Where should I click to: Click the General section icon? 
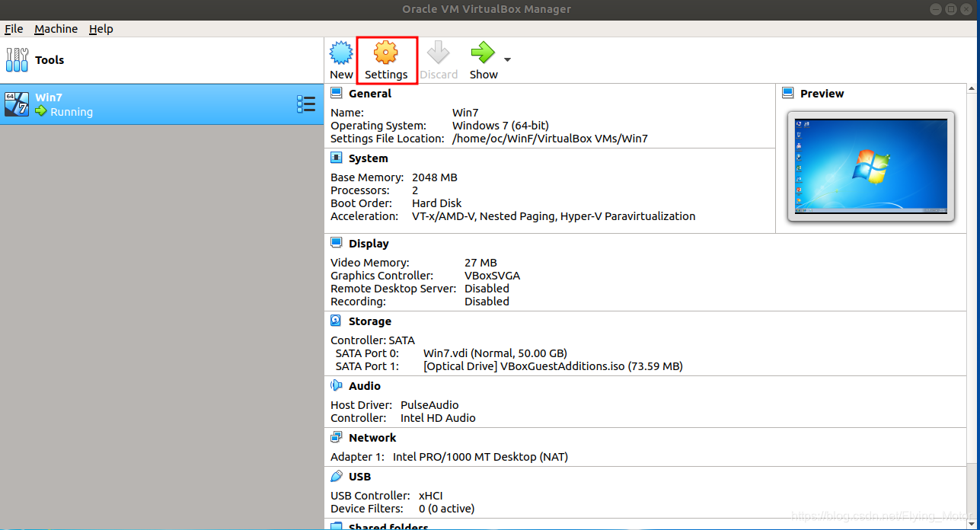337,93
